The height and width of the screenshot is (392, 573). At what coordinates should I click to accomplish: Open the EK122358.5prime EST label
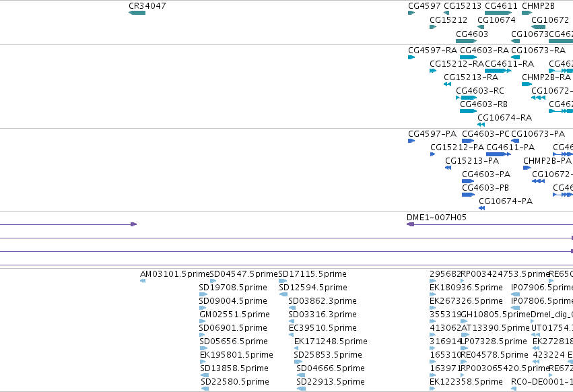467,382
